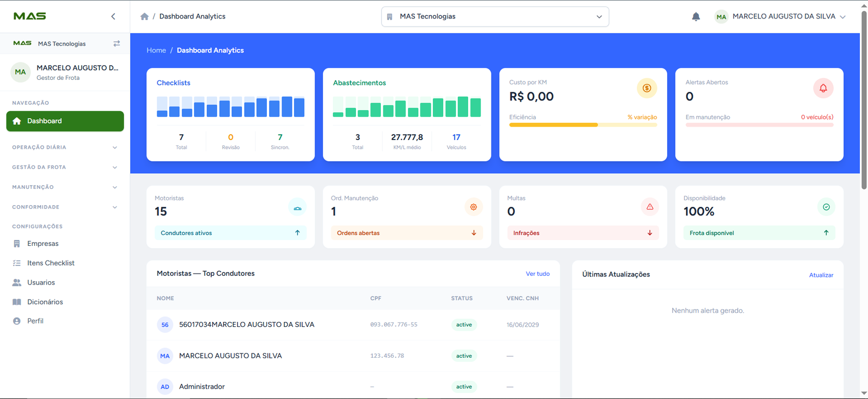Expand the Operação Diária section
The image size is (868, 399).
[65, 147]
